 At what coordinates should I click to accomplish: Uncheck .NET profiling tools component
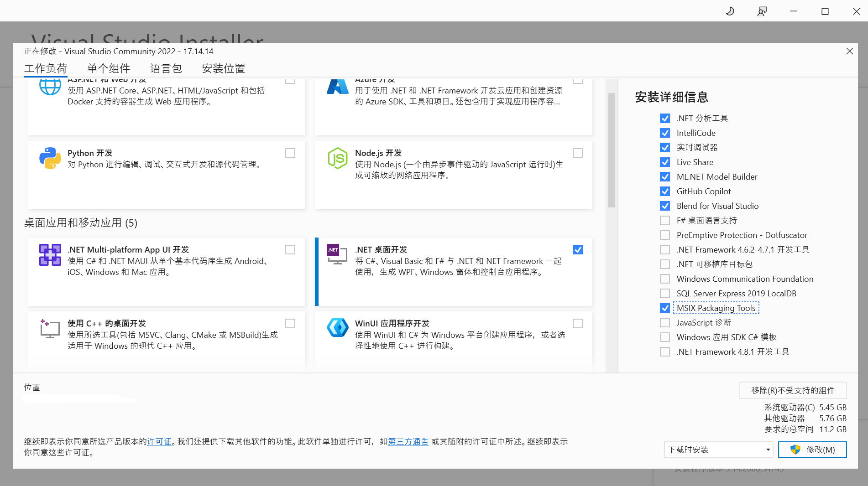[x=665, y=119]
